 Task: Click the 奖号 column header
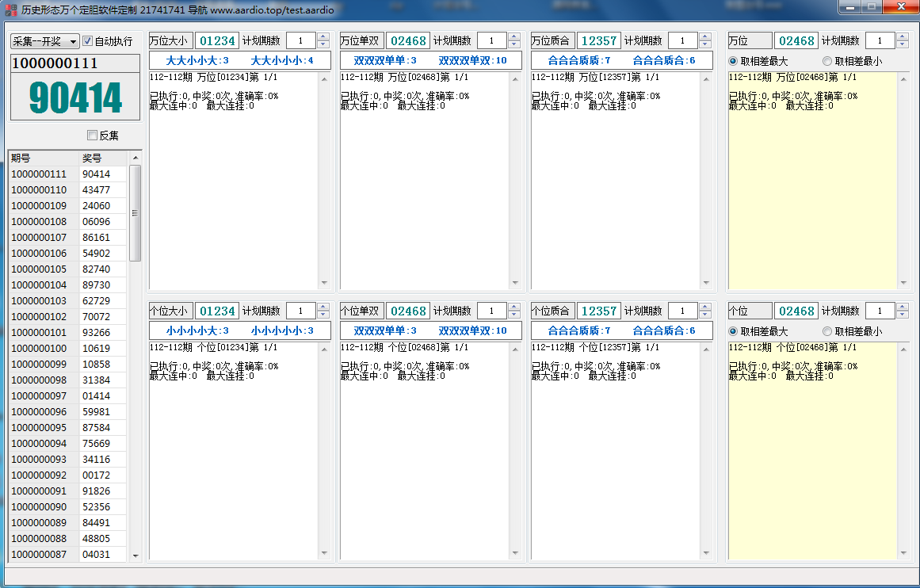[x=103, y=158]
